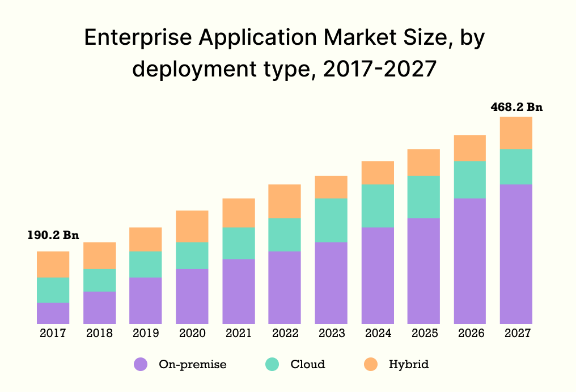This screenshot has height=392, width=576.
Task: Click the 2027 orange Hybrid segment
Action: [516, 133]
